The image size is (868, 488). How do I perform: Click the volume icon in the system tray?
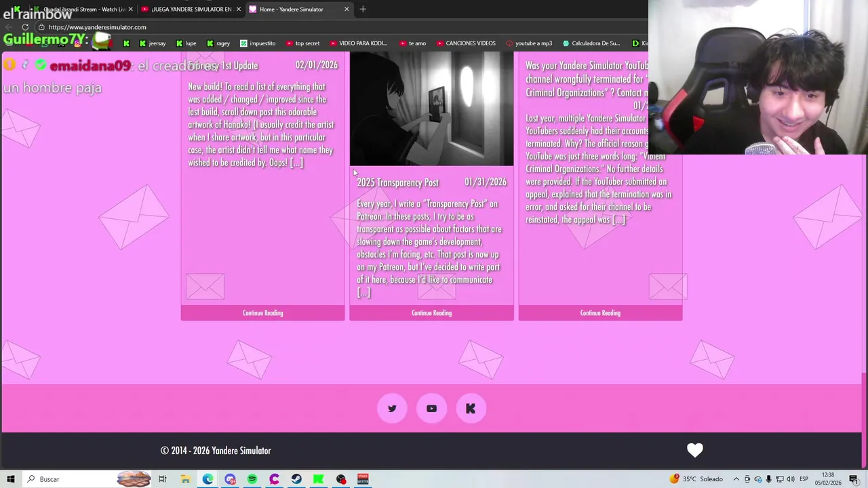point(791,479)
